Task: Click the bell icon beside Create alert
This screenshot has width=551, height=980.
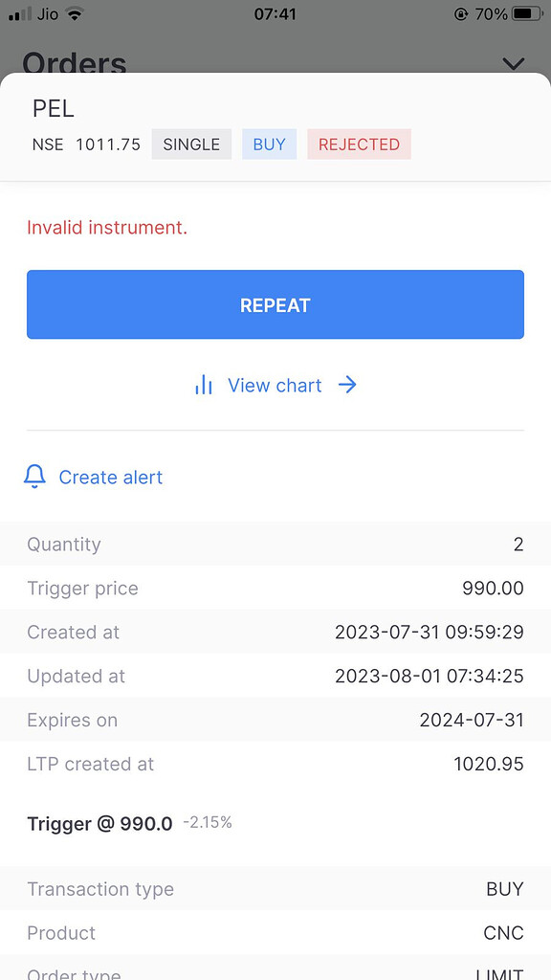Action: [35, 477]
